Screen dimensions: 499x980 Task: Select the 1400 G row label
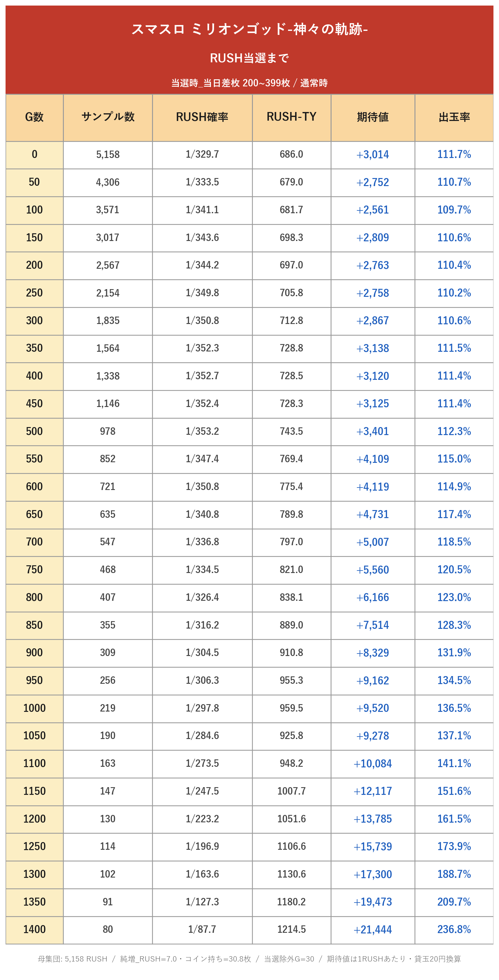pos(34,930)
